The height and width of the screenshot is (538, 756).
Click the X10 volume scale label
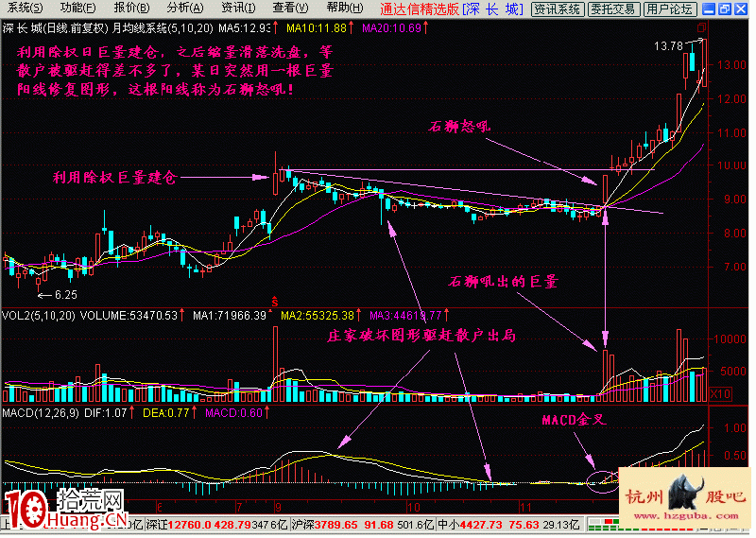pos(720,393)
